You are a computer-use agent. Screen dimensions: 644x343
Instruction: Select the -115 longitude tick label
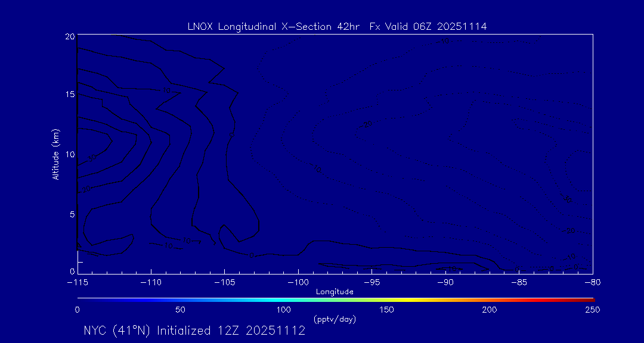tap(78, 282)
